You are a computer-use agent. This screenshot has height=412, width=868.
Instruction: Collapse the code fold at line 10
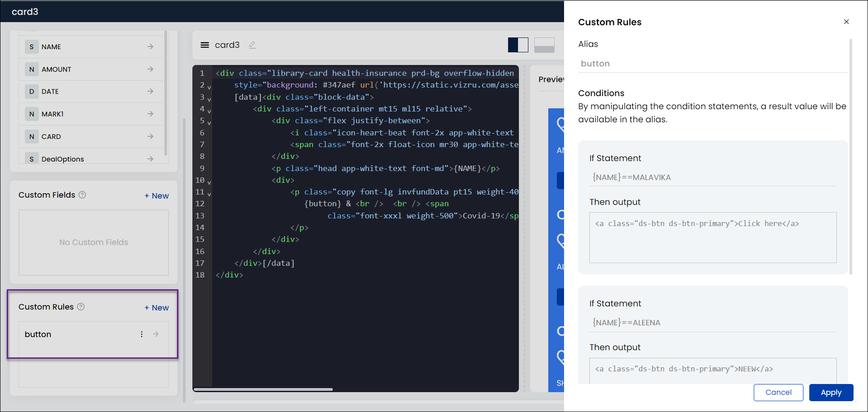click(209, 182)
